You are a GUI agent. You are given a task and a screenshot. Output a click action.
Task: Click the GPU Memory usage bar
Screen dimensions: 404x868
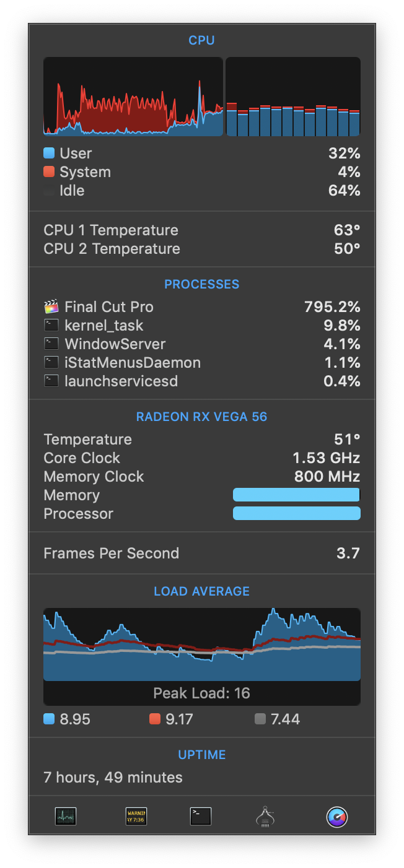point(296,495)
